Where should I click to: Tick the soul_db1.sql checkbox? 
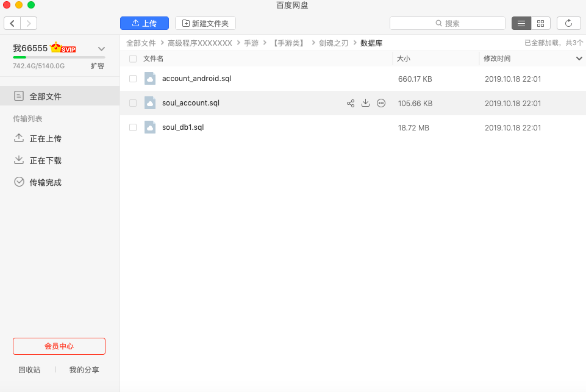pyautogui.click(x=133, y=127)
